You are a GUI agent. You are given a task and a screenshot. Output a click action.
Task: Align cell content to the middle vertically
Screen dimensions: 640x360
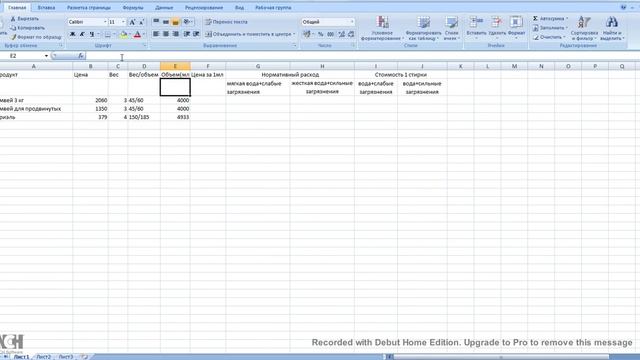pyautogui.click(x=166, y=22)
